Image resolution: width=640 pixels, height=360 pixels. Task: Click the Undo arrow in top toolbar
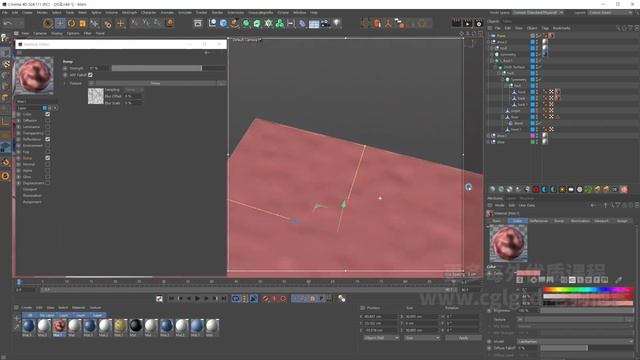click(7, 23)
